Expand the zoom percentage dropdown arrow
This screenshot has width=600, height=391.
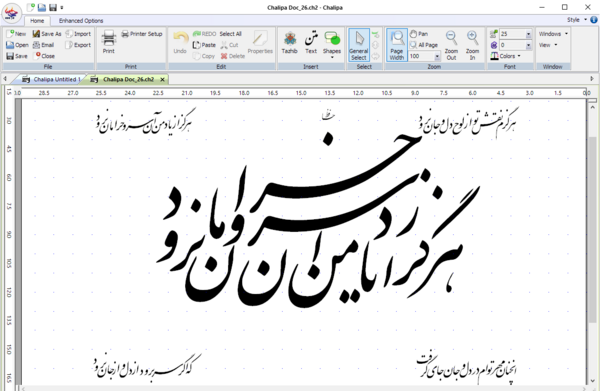pyautogui.click(x=437, y=56)
